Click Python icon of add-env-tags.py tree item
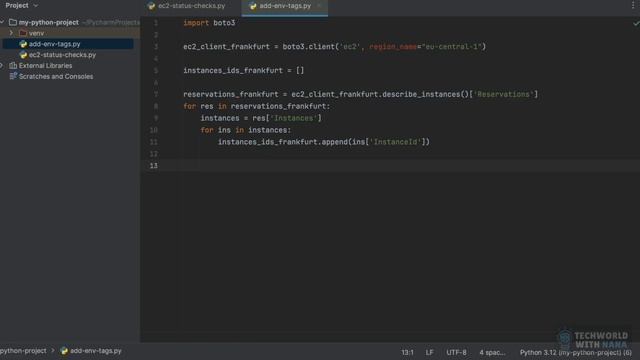The height and width of the screenshot is (360, 640). coord(23,44)
